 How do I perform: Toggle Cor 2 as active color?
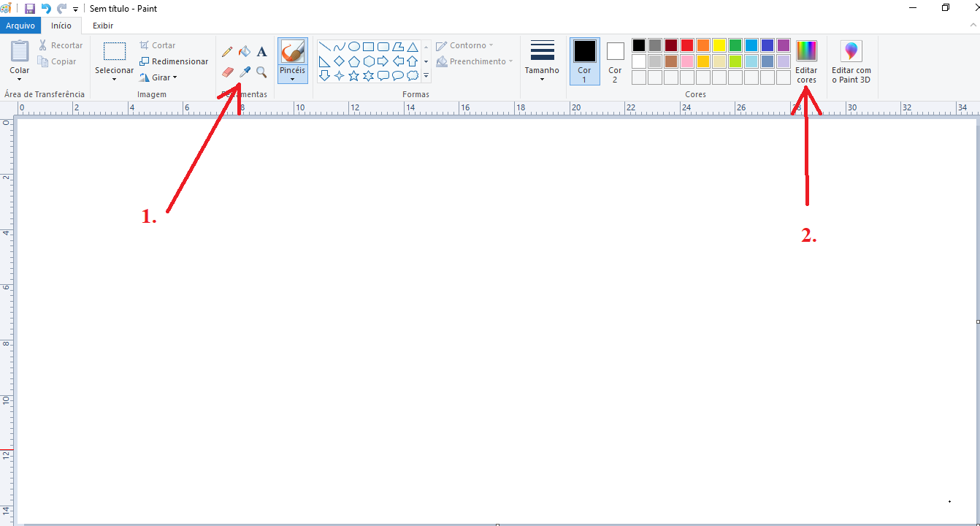point(615,61)
